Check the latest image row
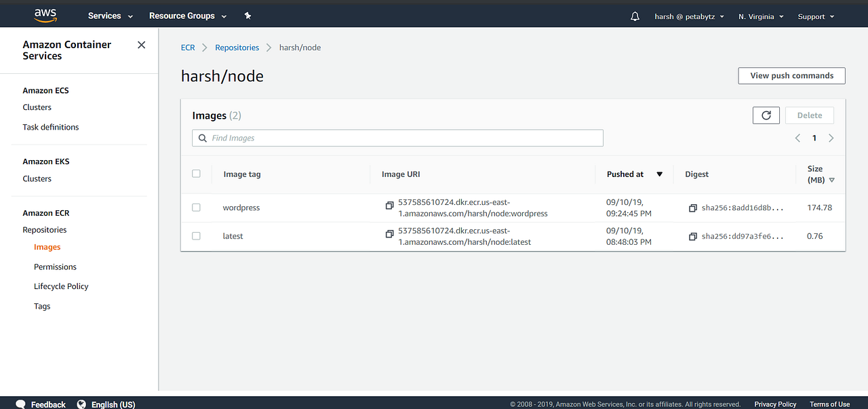This screenshot has width=868, height=409. 196,236
